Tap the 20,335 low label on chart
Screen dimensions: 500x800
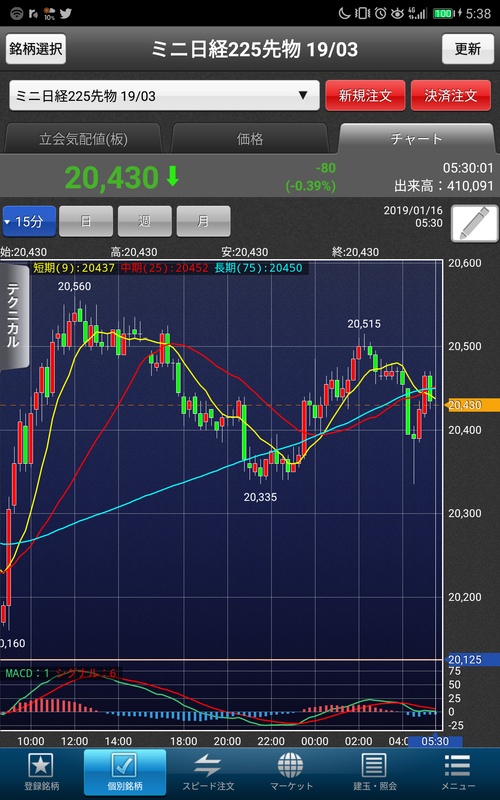click(x=260, y=497)
